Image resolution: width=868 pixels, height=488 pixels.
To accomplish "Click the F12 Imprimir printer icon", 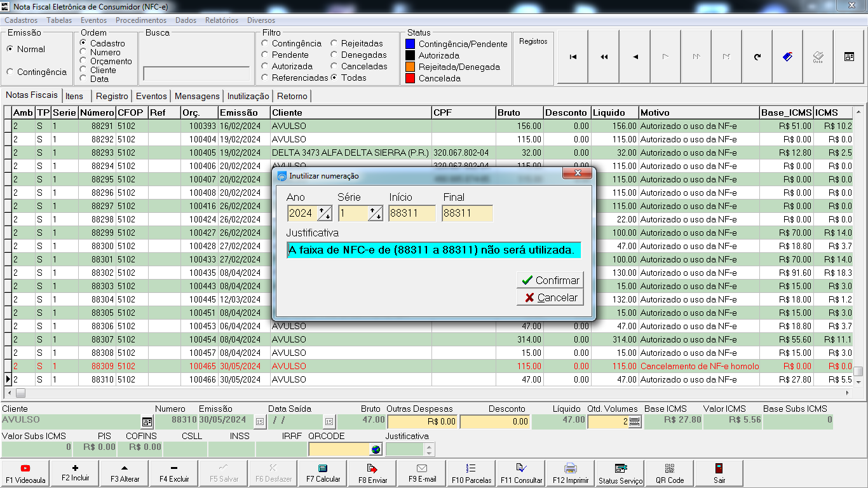I will pyautogui.click(x=571, y=468).
